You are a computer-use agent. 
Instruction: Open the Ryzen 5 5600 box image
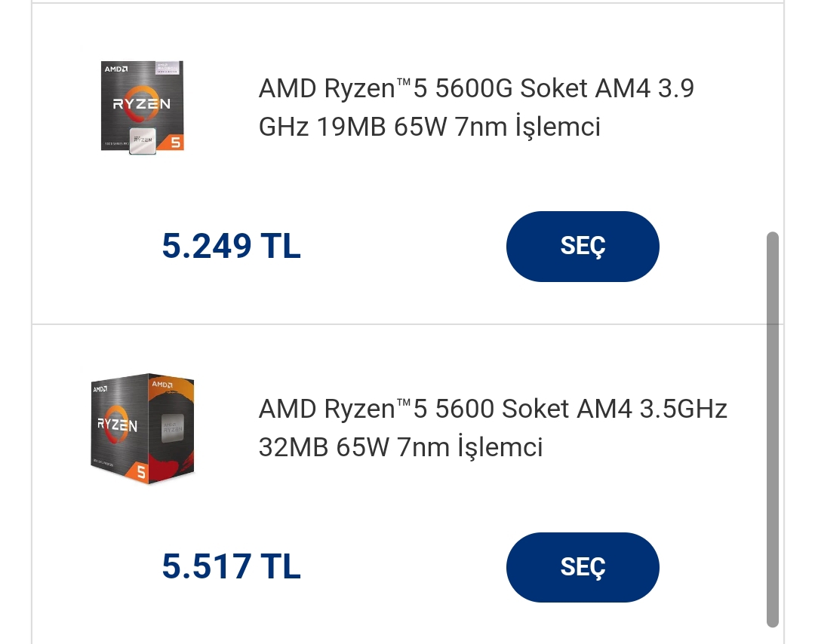point(143,428)
